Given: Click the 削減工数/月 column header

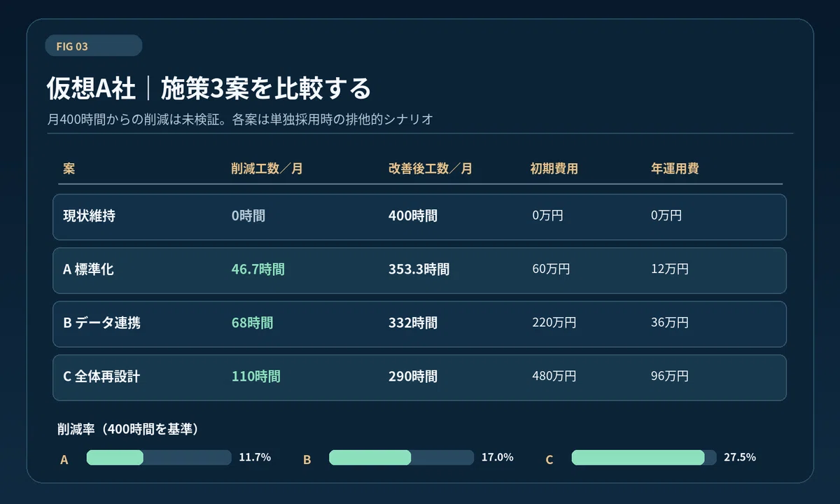Looking at the screenshot, I should (267, 169).
